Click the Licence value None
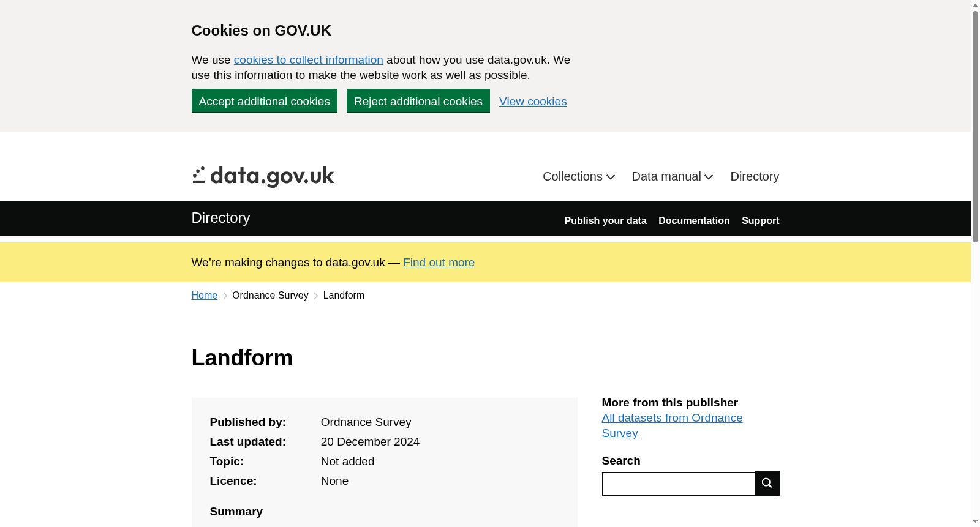The height and width of the screenshot is (527, 980). [334, 481]
